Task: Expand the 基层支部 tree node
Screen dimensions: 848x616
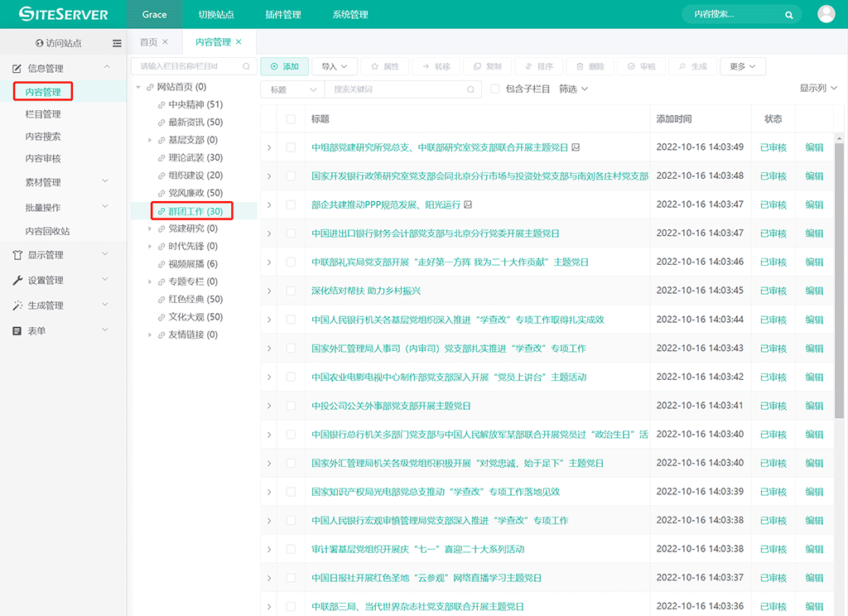Action: pos(150,140)
